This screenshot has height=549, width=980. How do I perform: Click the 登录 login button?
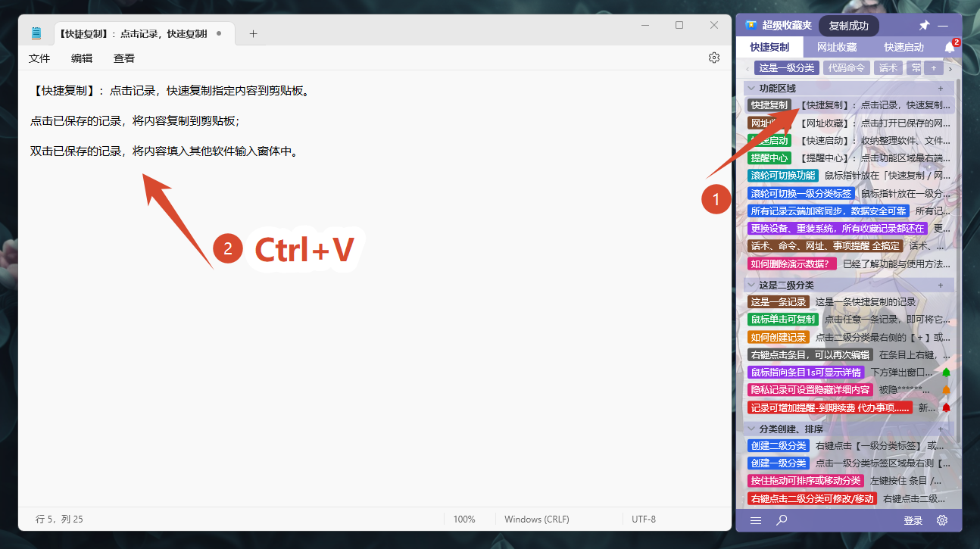913,521
